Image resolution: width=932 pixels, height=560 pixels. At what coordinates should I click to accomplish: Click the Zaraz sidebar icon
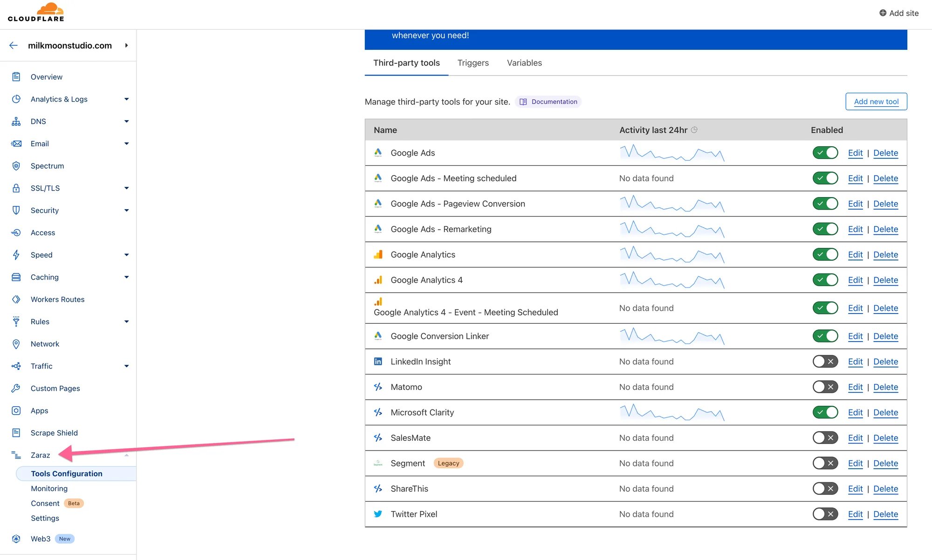16,455
